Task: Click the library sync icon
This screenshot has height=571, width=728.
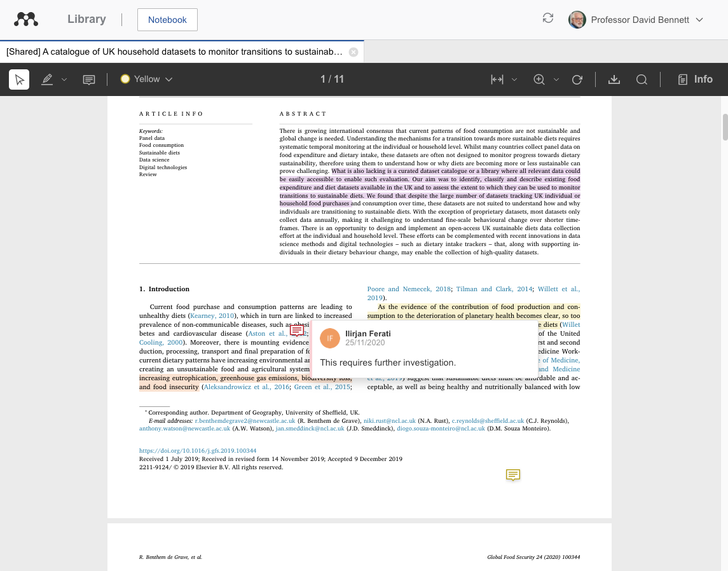Action: (547, 19)
